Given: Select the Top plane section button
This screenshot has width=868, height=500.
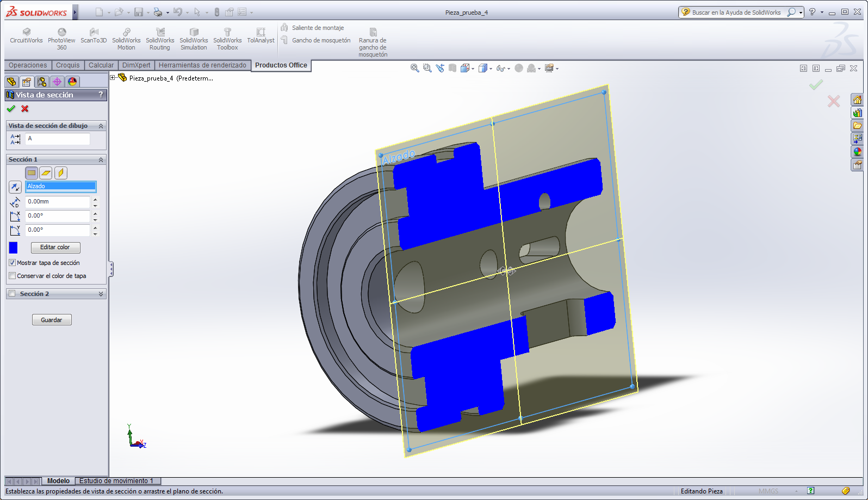Looking at the screenshot, I should [x=46, y=173].
